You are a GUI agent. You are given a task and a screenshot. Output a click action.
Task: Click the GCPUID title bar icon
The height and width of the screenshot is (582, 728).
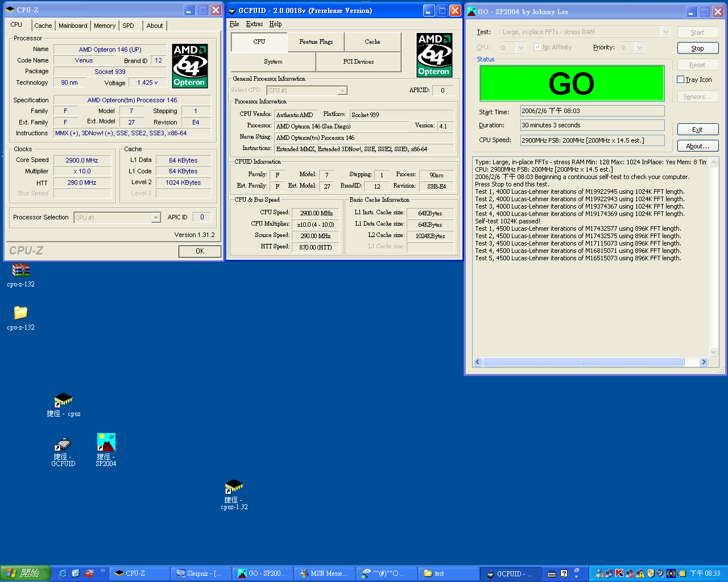click(231, 10)
